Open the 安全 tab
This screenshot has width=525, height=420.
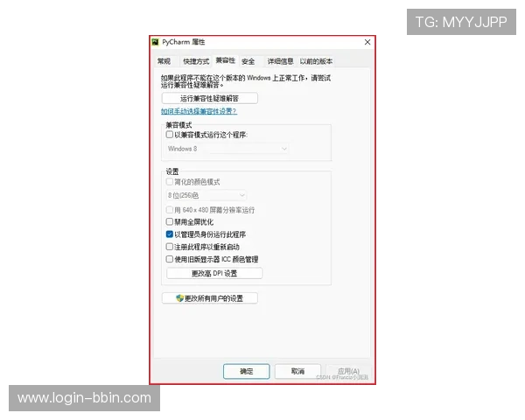[248, 61]
